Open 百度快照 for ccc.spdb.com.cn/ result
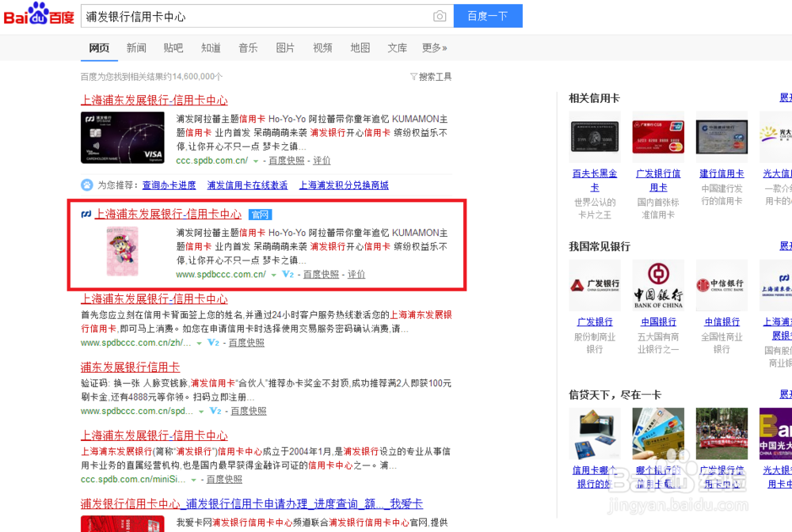This screenshot has height=532, width=792. [287, 161]
